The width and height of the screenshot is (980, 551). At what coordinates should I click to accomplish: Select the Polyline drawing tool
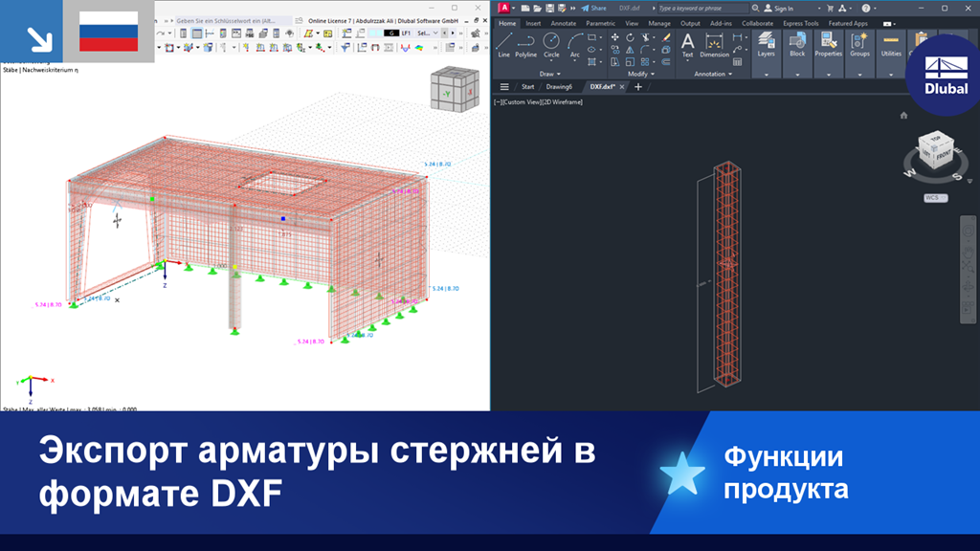(525, 44)
